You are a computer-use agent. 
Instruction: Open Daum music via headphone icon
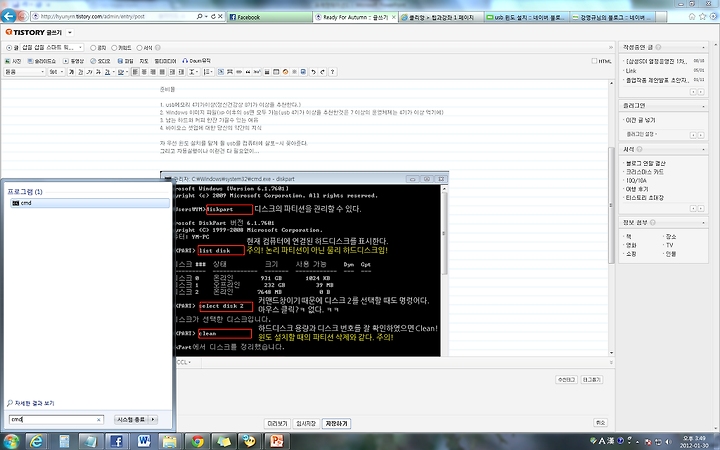click(x=185, y=61)
